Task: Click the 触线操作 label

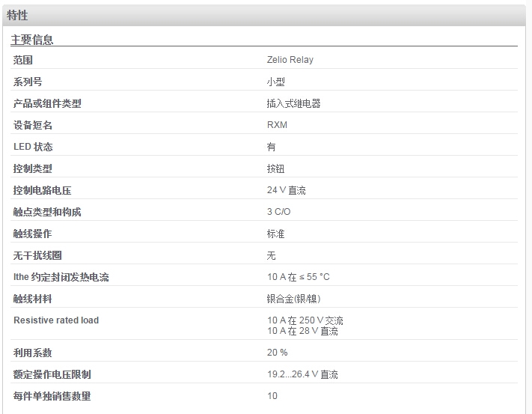Action: [33, 234]
